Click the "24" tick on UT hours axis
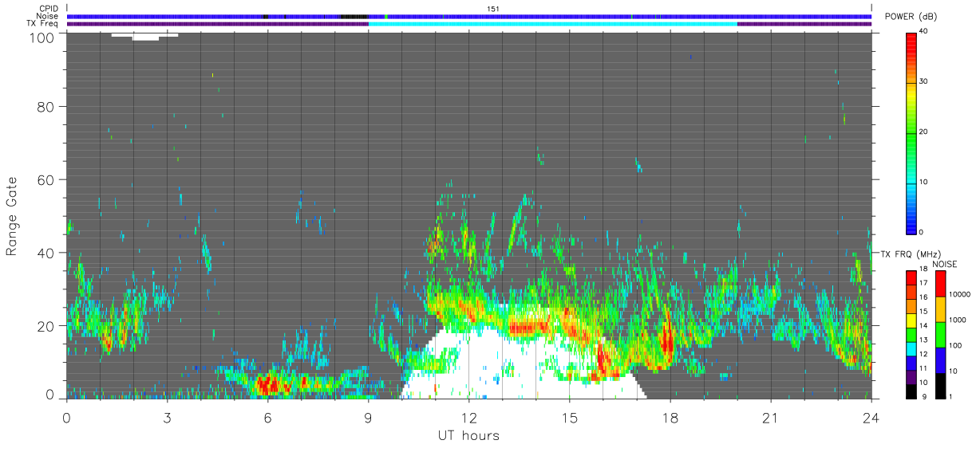 pyautogui.click(x=871, y=417)
